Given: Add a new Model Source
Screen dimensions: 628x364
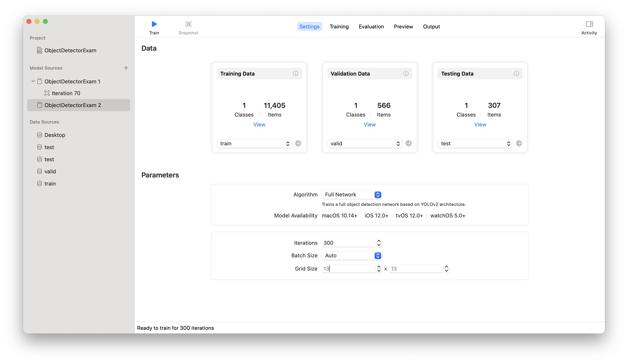Looking at the screenshot, I should click(x=126, y=68).
